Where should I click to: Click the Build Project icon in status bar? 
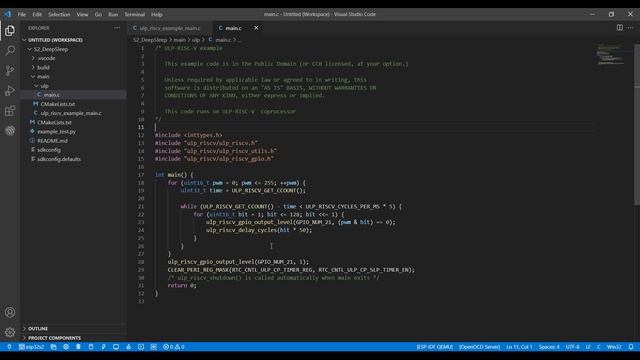click(x=91, y=347)
